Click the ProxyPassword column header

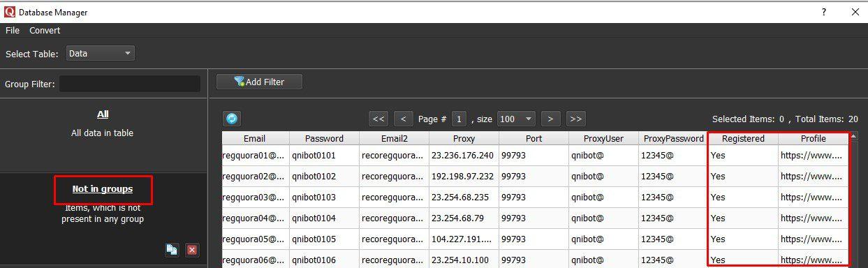673,138
